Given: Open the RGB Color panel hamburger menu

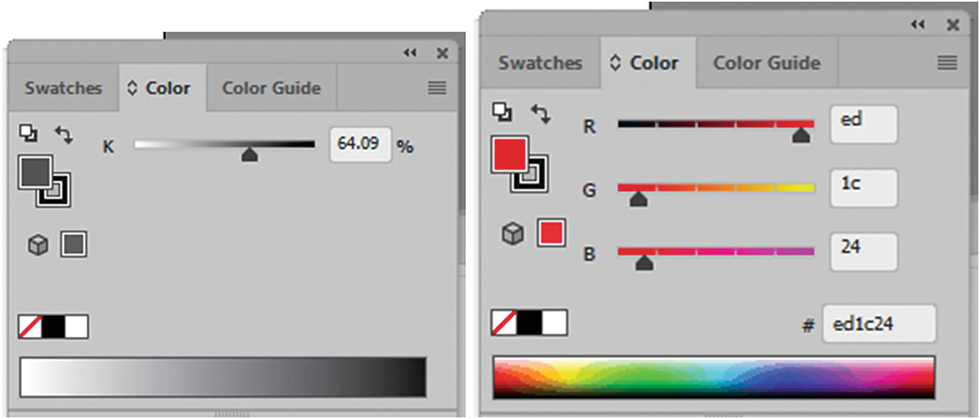Looking at the screenshot, I should (x=947, y=63).
